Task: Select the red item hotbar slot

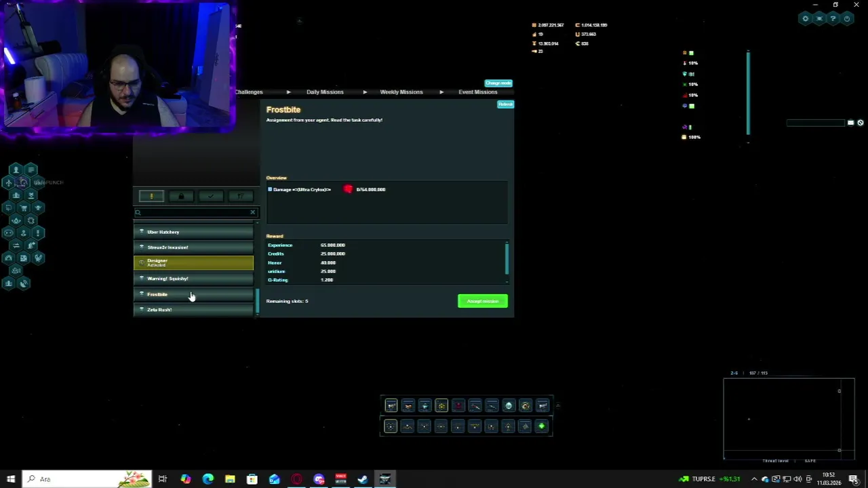Action: (x=458, y=405)
